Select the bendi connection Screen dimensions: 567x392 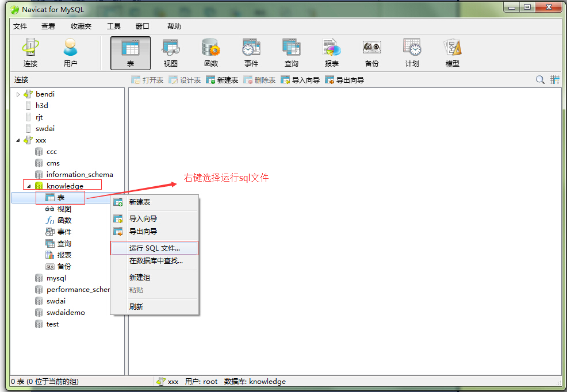tap(45, 94)
